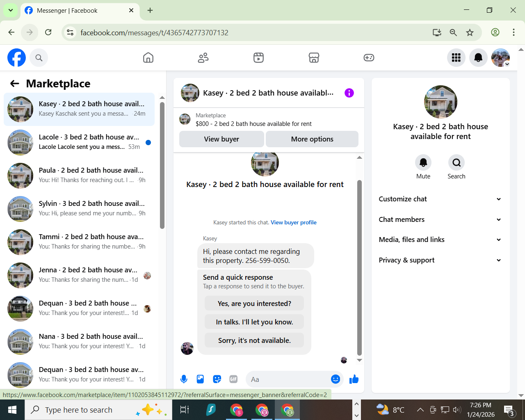The height and width of the screenshot is (420, 525).
Task: Click the Windows taskbar search box
Action: pyautogui.click(x=98, y=410)
